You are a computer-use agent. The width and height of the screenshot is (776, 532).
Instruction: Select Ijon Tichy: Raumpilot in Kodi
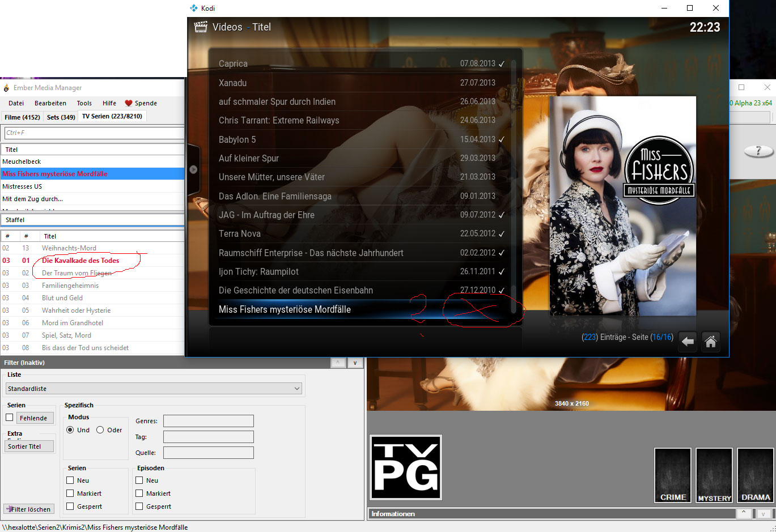[x=362, y=271]
